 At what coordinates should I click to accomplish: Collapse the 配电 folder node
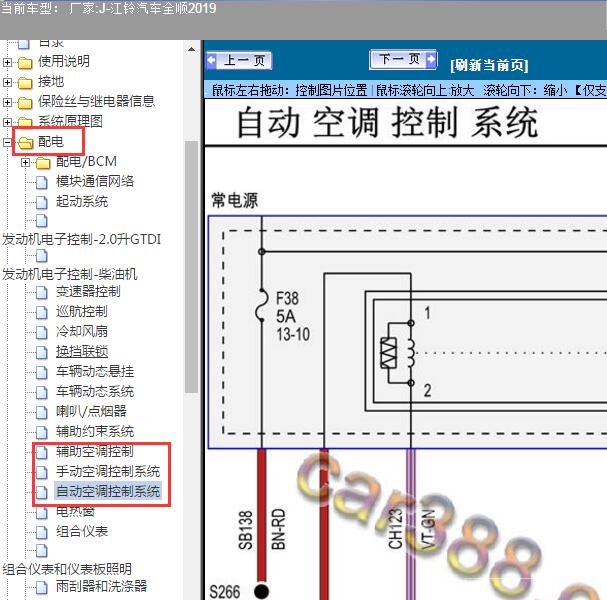[7, 142]
